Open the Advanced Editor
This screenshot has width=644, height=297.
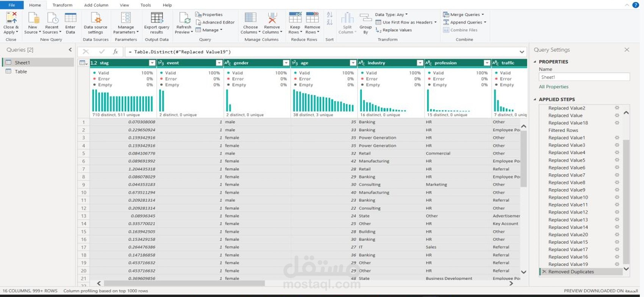coord(215,22)
